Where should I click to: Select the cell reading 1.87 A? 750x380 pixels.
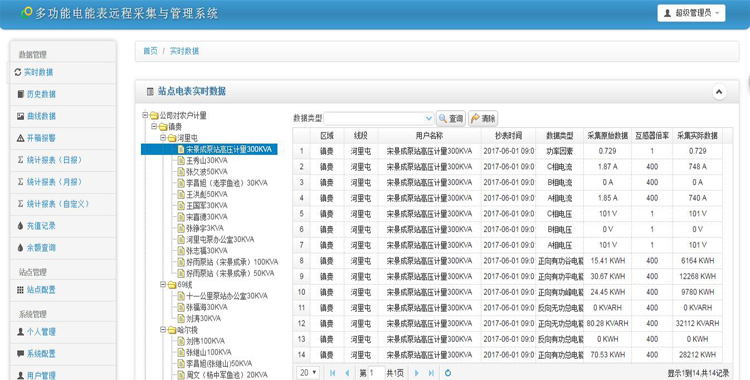pyautogui.click(x=607, y=167)
